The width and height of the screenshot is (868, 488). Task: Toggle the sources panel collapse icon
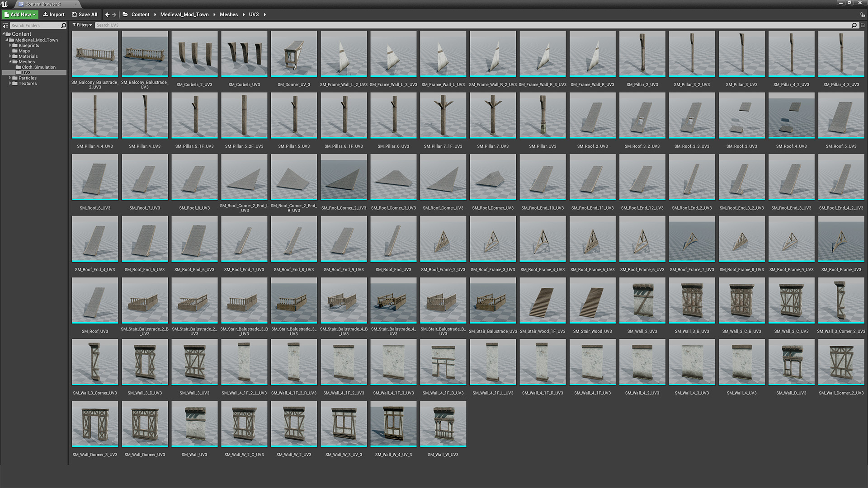pos(5,26)
